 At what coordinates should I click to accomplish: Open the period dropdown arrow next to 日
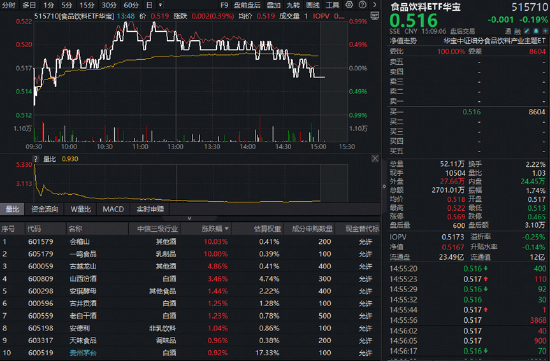160,5
